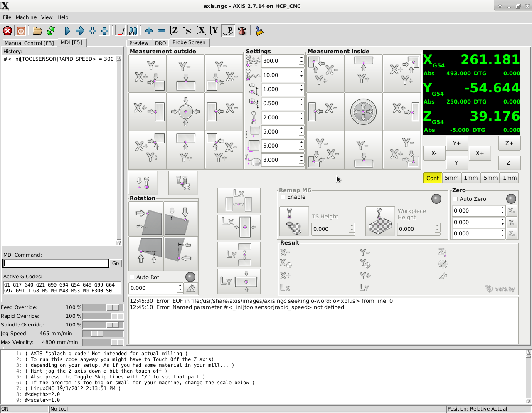This screenshot has height=413, width=532.
Task: Zoom out with the minus icon
Action: pyautogui.click(x=161, y=31)
